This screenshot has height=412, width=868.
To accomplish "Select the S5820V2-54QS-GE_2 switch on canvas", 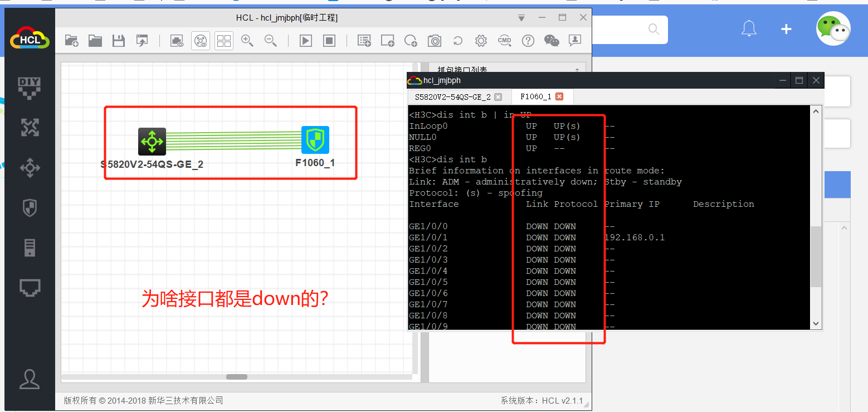I will tap(152, 142).
